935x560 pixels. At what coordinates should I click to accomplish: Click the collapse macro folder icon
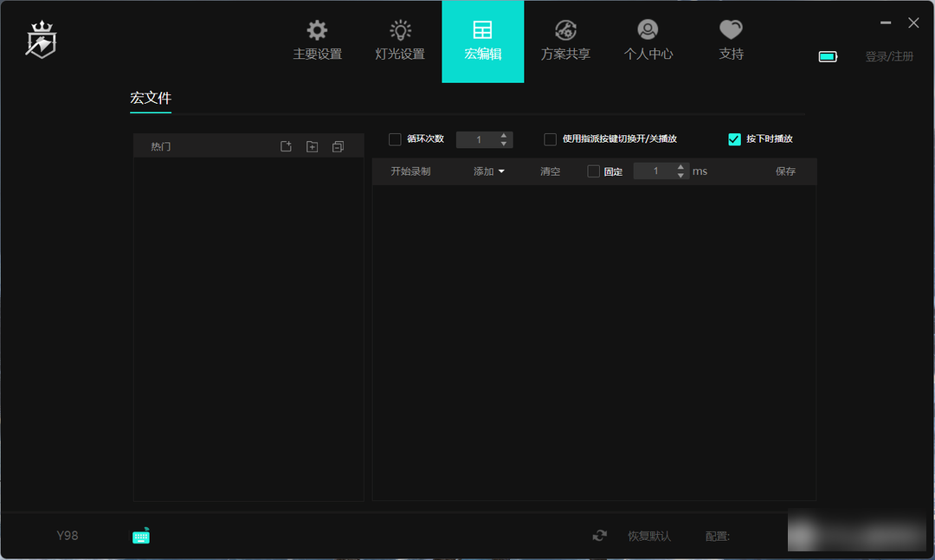[339, 146]
